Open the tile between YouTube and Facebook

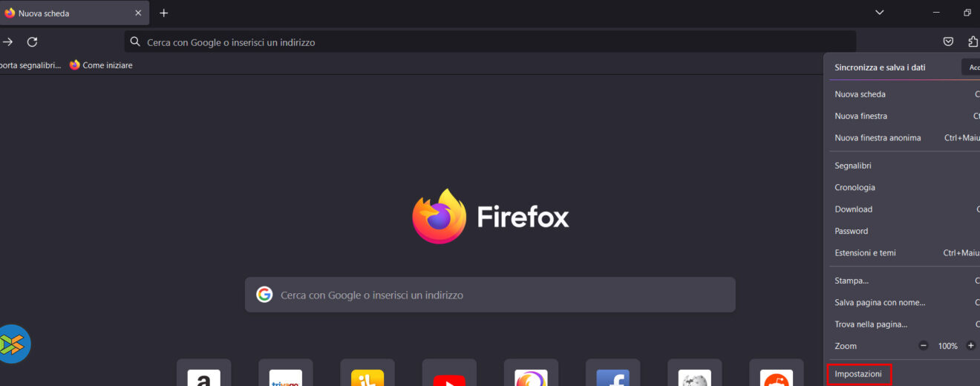[x=531, y=373]
